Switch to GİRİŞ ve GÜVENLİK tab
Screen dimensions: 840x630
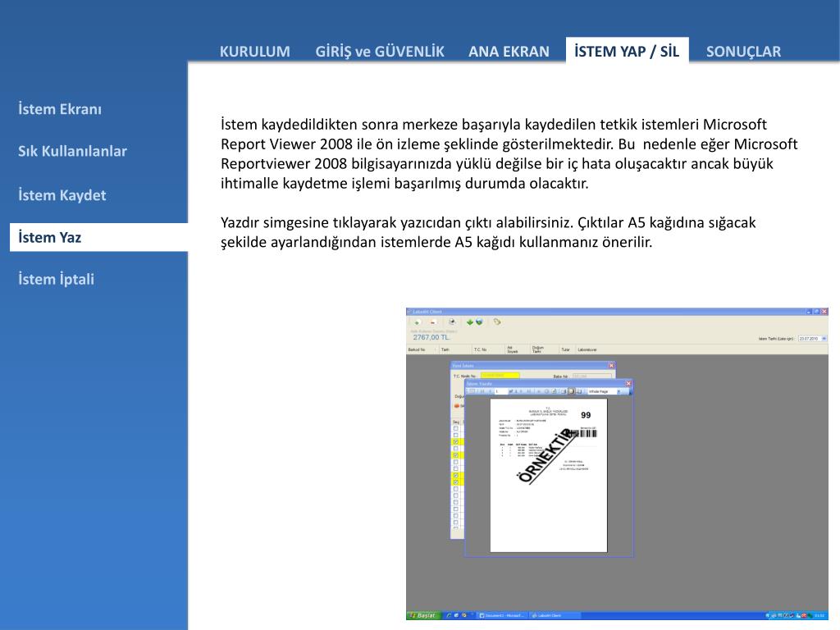[x=379, y=52]
